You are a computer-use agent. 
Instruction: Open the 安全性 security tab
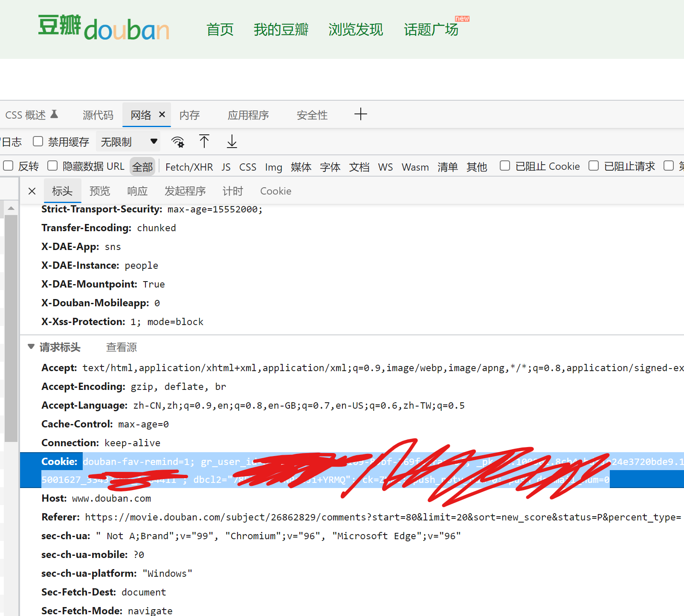[x=312, y=115]
